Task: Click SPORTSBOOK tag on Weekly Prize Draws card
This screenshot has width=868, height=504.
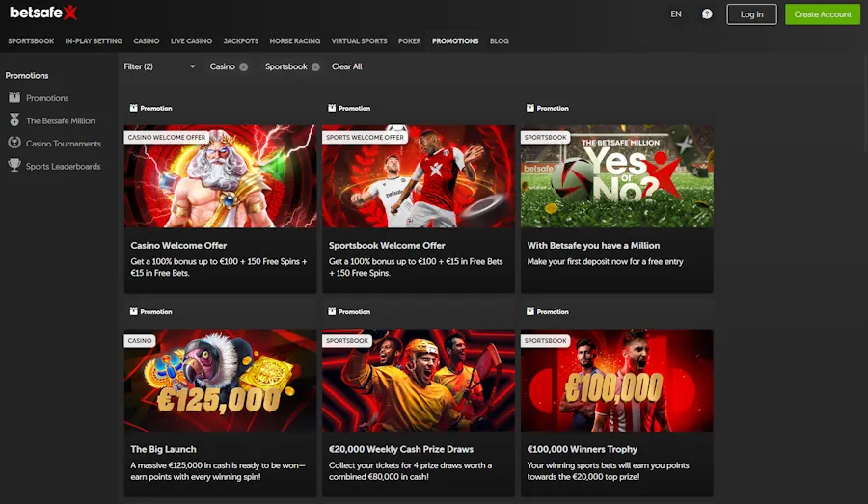Action: coord(347,341)
